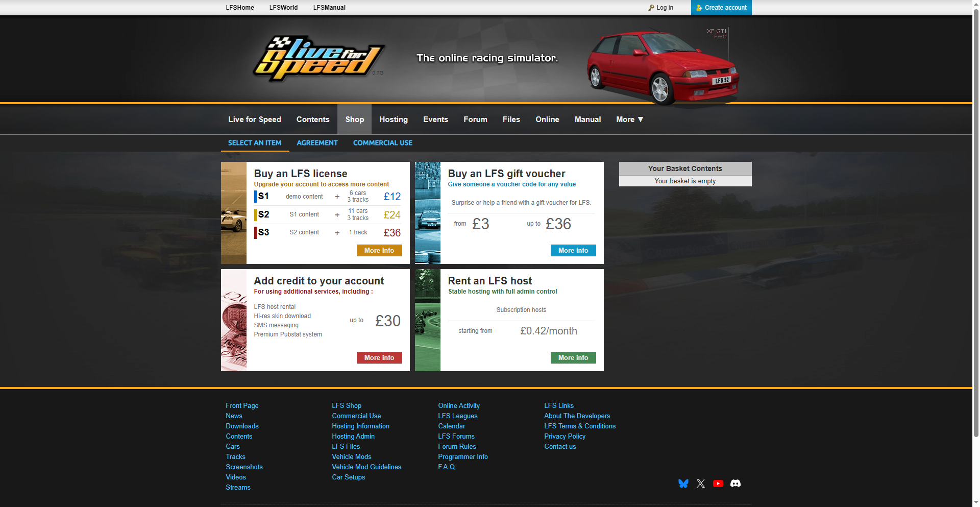Viewport: 980px width, 507px height.
Task: Open Vehicle Mods footer link
Action: (x=352, y=457)
